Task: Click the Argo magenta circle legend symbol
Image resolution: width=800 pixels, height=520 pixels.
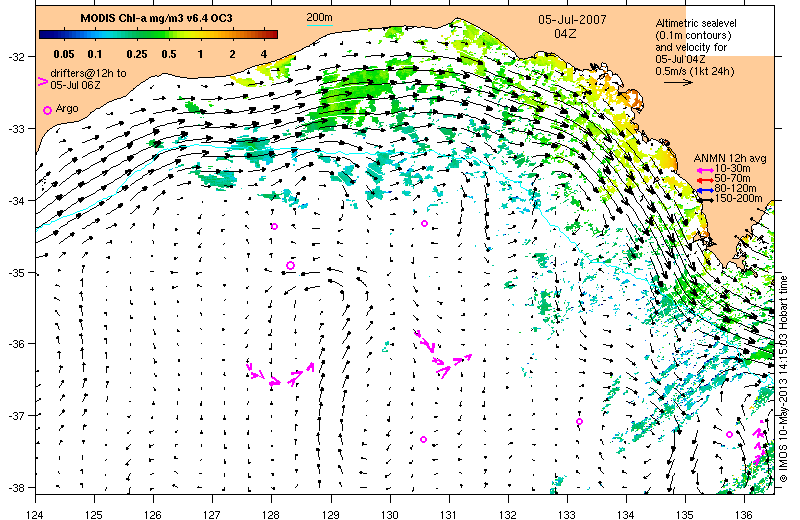Action: coord(47,110)
